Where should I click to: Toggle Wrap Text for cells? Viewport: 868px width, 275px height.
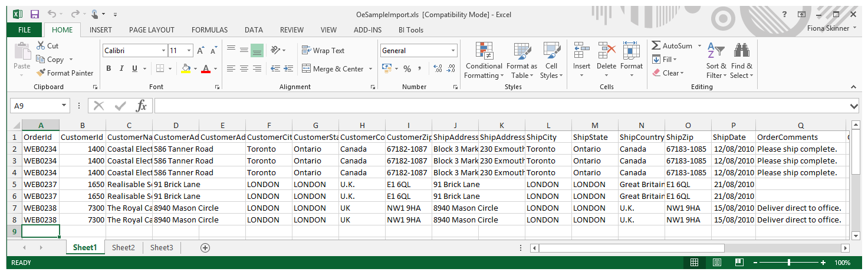click(323, 51)
